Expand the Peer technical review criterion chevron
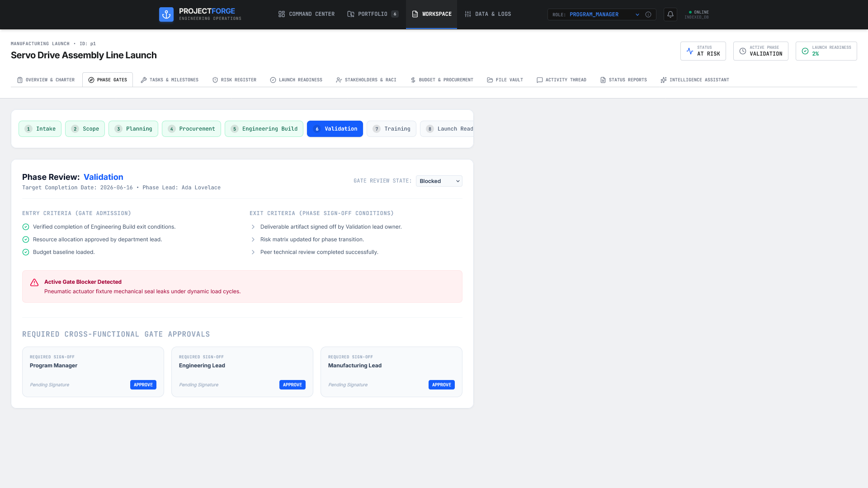Screen dimensions: 868x488 [253, 252]
